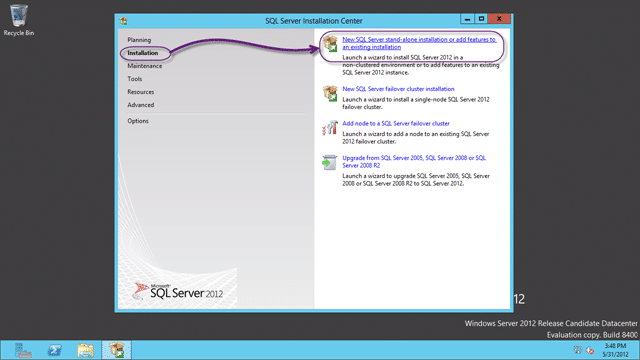The width and height of the screenshot is (640, 360).
Task: Select the SQL Server setup taskbar icon
Action: (117, 350)
